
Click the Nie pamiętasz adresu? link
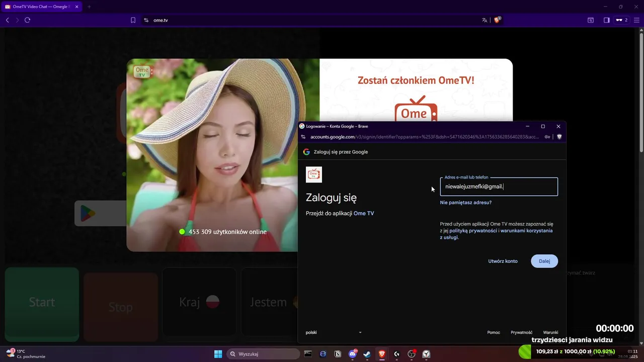pos(465,203)
